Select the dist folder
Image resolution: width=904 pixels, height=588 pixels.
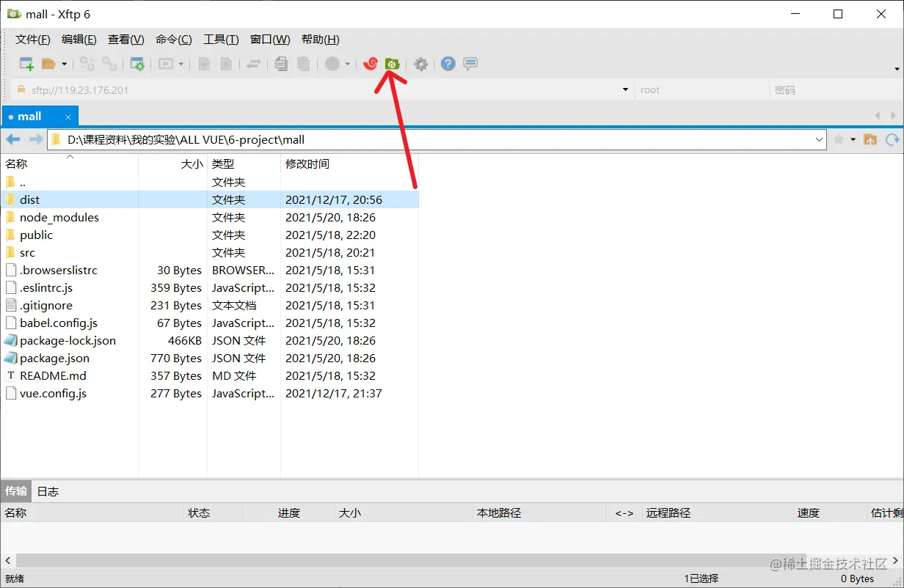click(x=209, y=199)
